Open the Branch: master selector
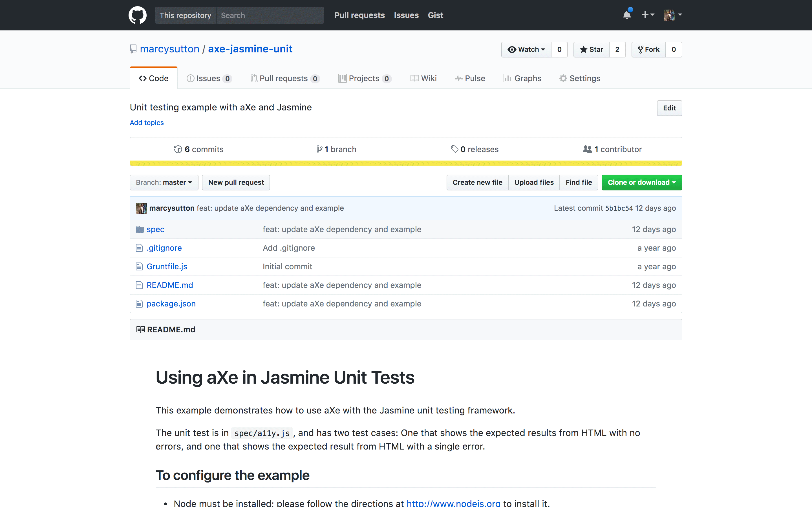This screenshot has width=812, height=507. tap(164, 182)
